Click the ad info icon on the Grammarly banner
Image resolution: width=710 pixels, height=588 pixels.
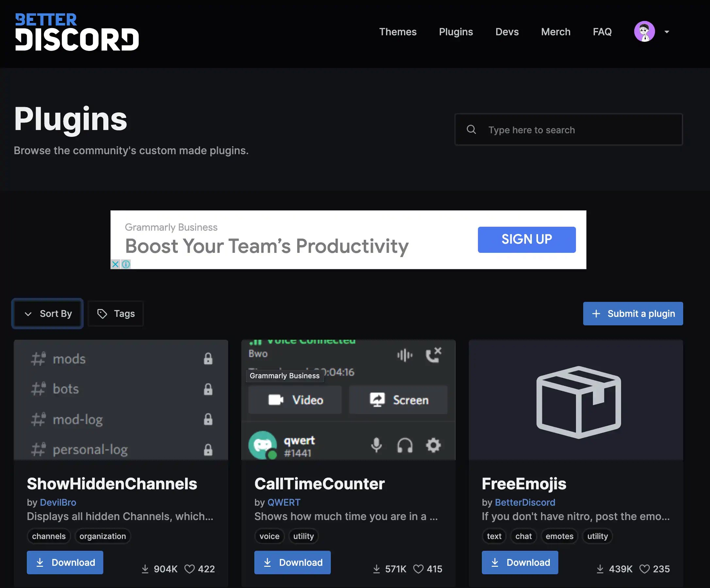[x=126, y=264]
